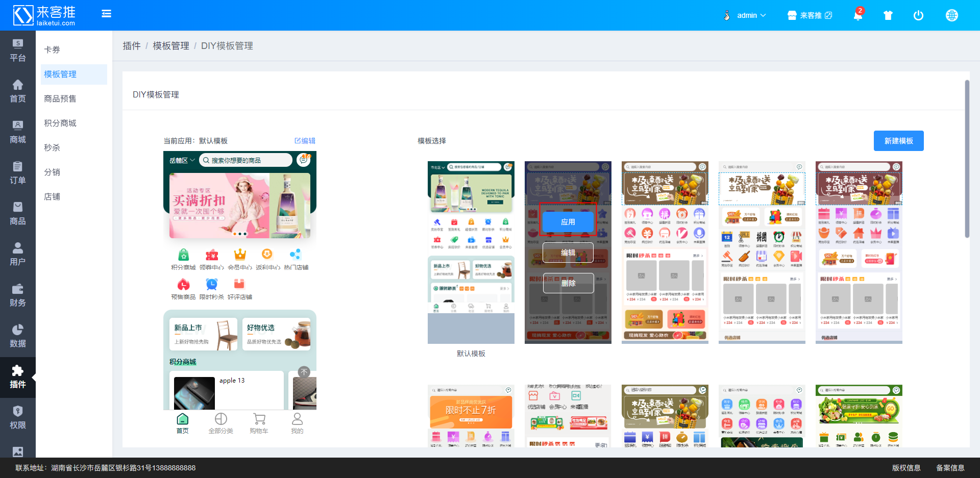This screenshot has width=980, height=478.
Task: Click the message icon in preview header
Action: tap(304, 160)
